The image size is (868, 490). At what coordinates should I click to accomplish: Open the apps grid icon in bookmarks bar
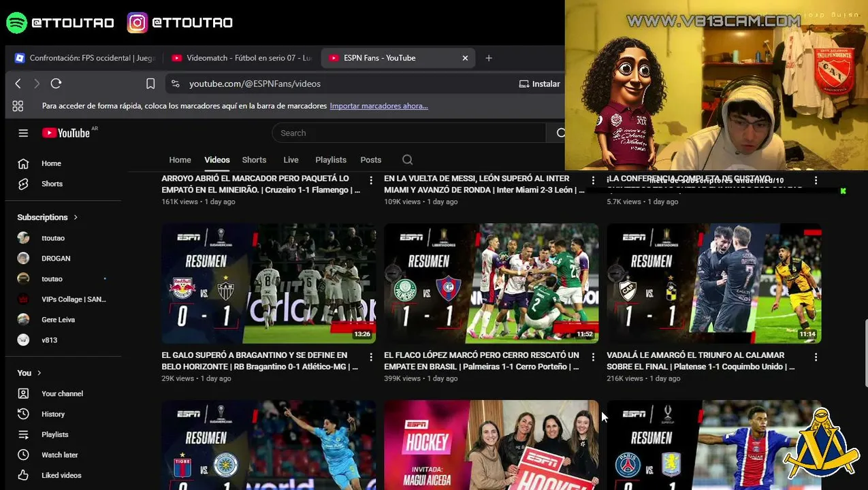[18, 105]
